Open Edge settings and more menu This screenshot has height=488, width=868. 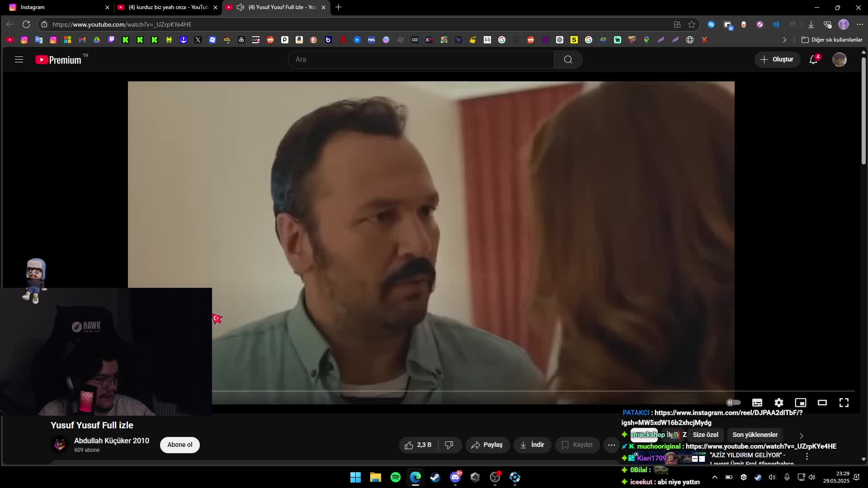tap(860, 24)
